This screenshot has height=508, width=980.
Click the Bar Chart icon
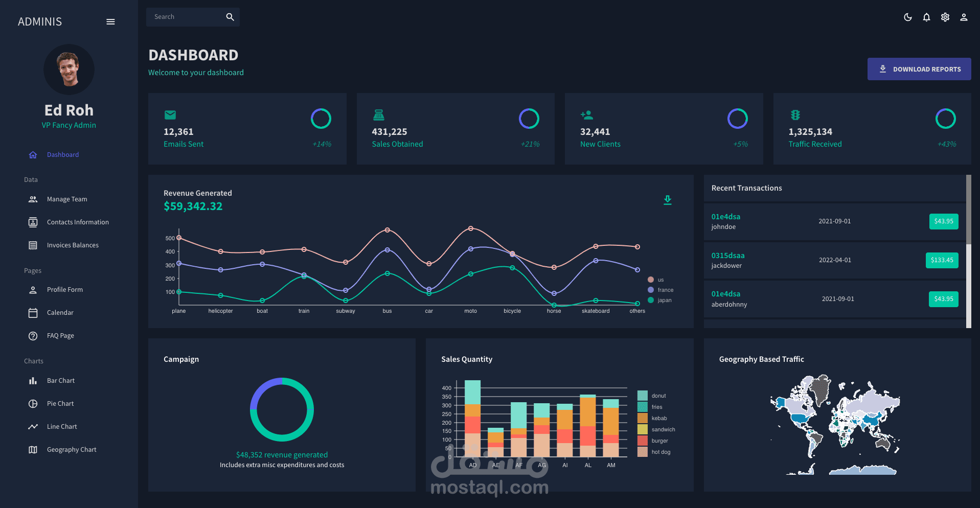click(33, 381)
